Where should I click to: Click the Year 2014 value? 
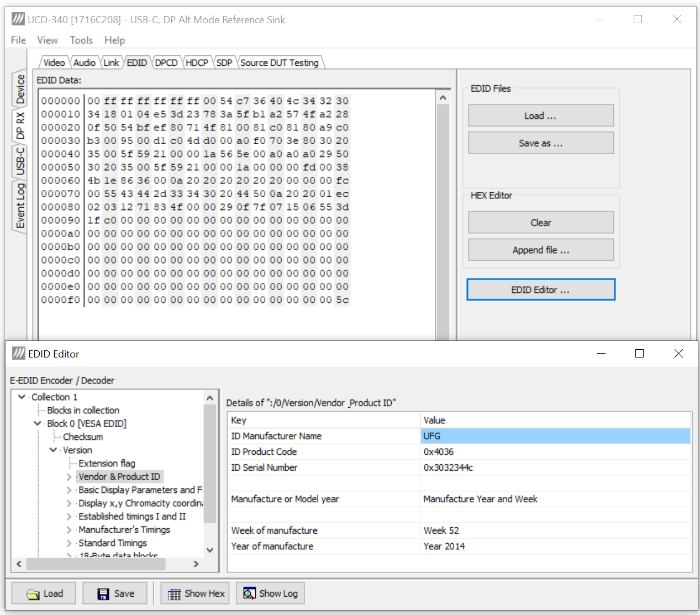coord(555,546)
